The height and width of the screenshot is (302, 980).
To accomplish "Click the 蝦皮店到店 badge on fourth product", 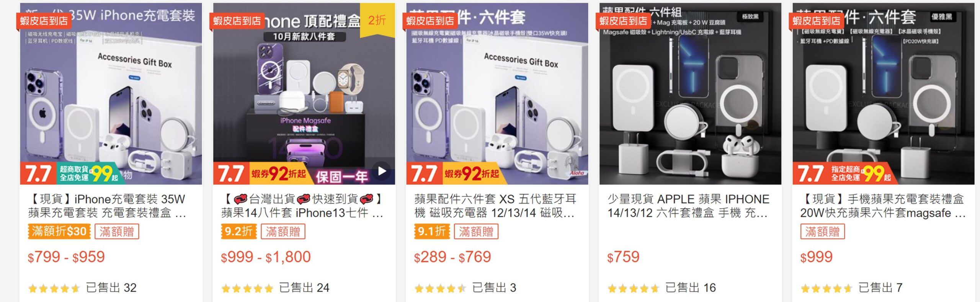I will coord(624,21).
